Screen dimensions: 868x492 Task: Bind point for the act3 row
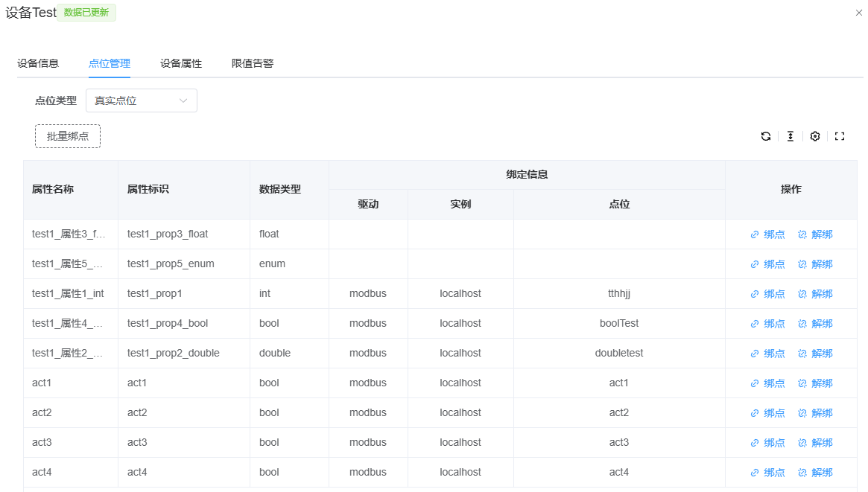[768, 444]
